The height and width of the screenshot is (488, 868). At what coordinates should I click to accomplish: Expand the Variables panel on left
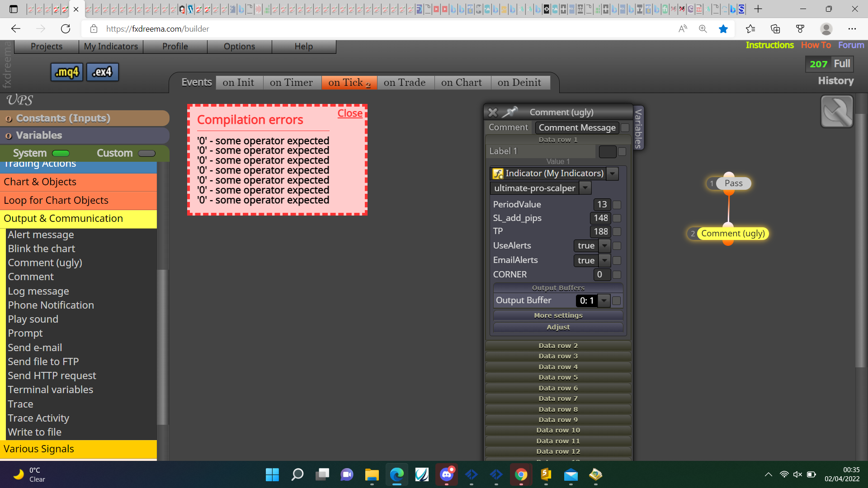85,136
